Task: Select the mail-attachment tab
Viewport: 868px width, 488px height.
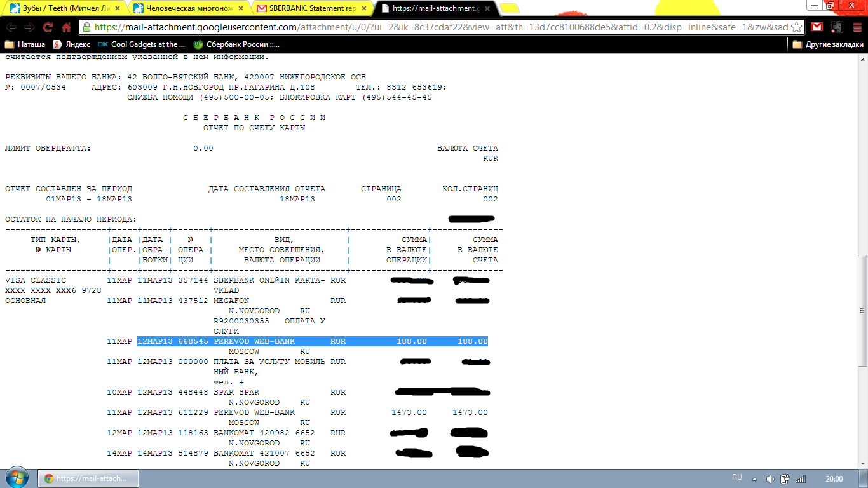Action: pos(435,8)
